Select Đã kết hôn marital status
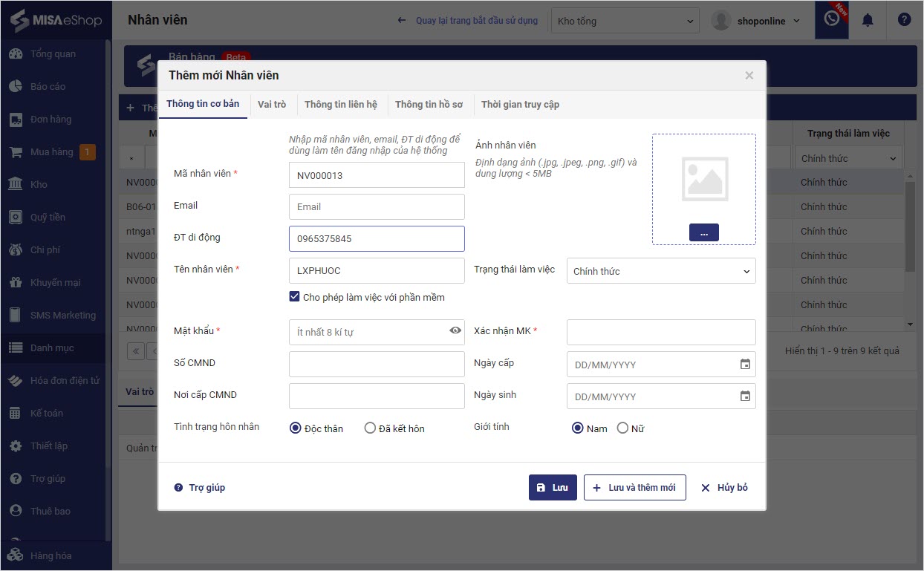924x571 pixels. [370, 428]
